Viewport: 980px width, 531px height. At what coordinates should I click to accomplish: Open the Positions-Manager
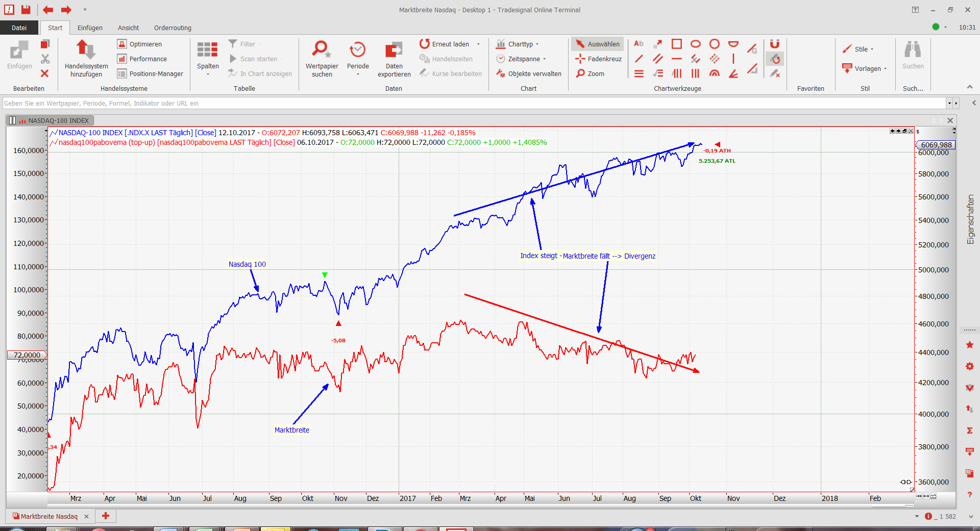click(150, 73)
